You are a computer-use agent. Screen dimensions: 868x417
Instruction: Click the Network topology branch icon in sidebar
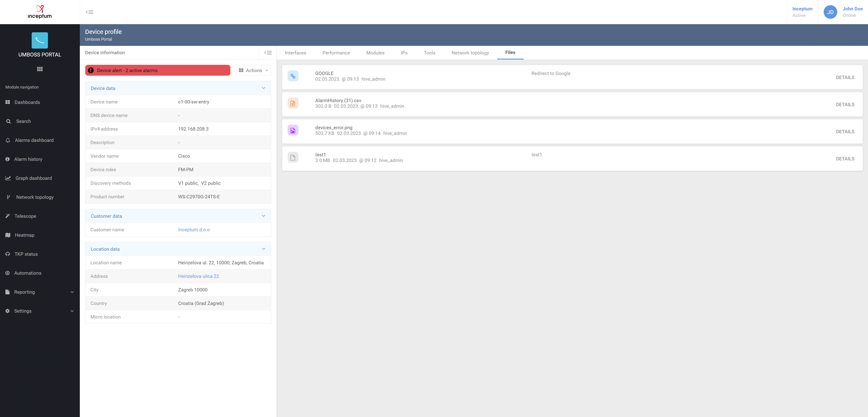coord(8,197)
